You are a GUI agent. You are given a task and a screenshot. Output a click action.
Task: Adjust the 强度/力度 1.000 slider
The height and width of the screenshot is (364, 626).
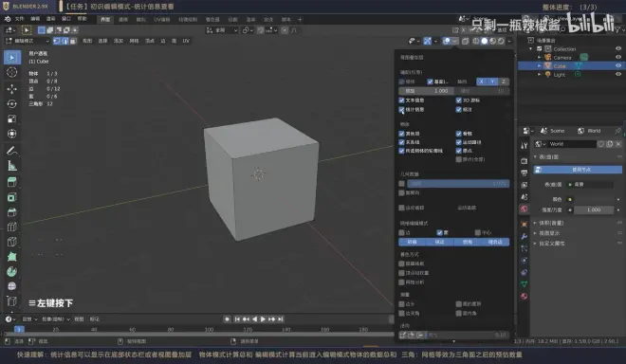pos(594,209)
